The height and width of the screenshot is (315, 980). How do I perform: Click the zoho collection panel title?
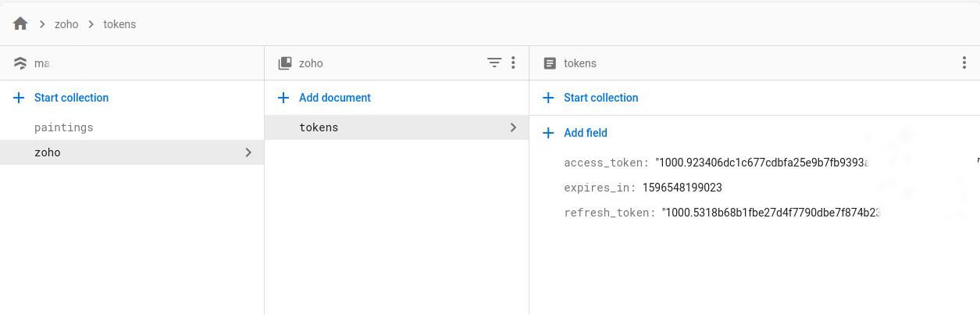[311, 63]
